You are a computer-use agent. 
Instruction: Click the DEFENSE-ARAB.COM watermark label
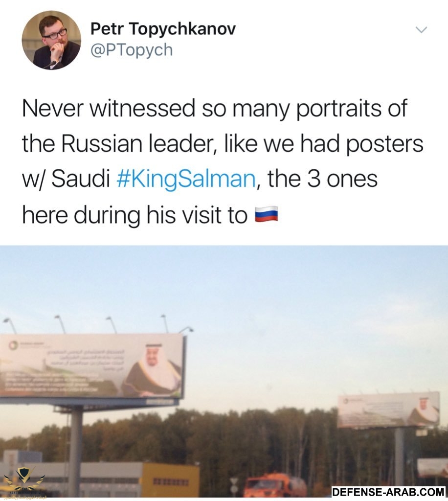388,492
